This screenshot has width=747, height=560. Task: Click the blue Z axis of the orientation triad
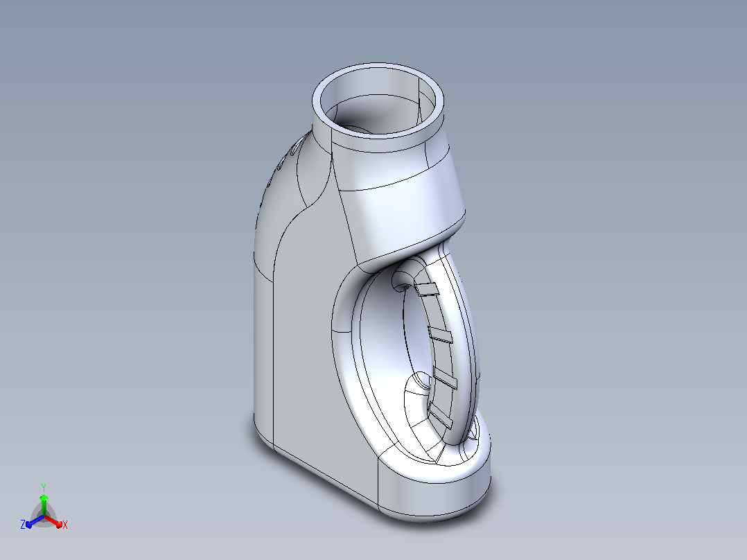click(35, 521)
